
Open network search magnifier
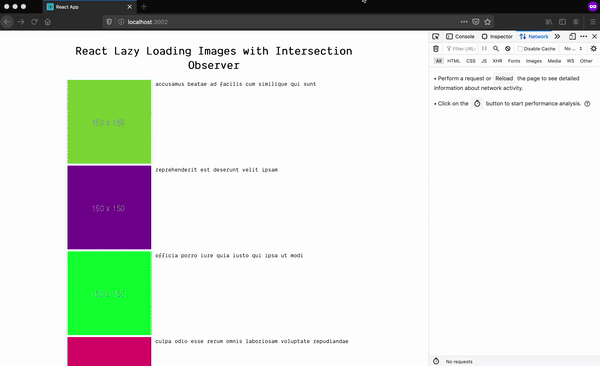point(496,49)
